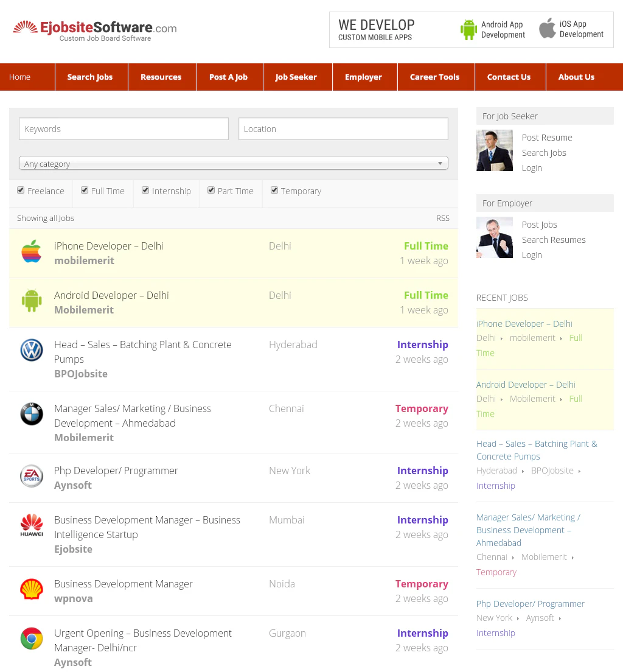
Task: Click the Mumbai location text
Action: pos(287,520)
